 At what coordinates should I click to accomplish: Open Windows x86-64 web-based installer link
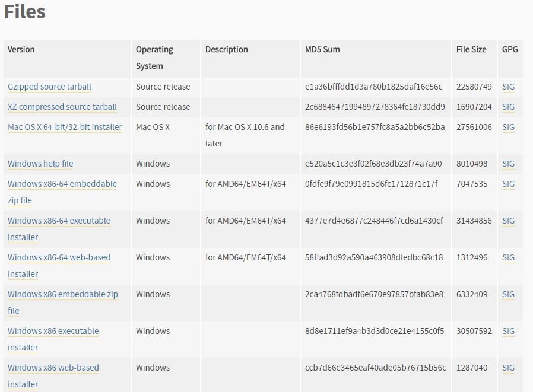(59, 265)
